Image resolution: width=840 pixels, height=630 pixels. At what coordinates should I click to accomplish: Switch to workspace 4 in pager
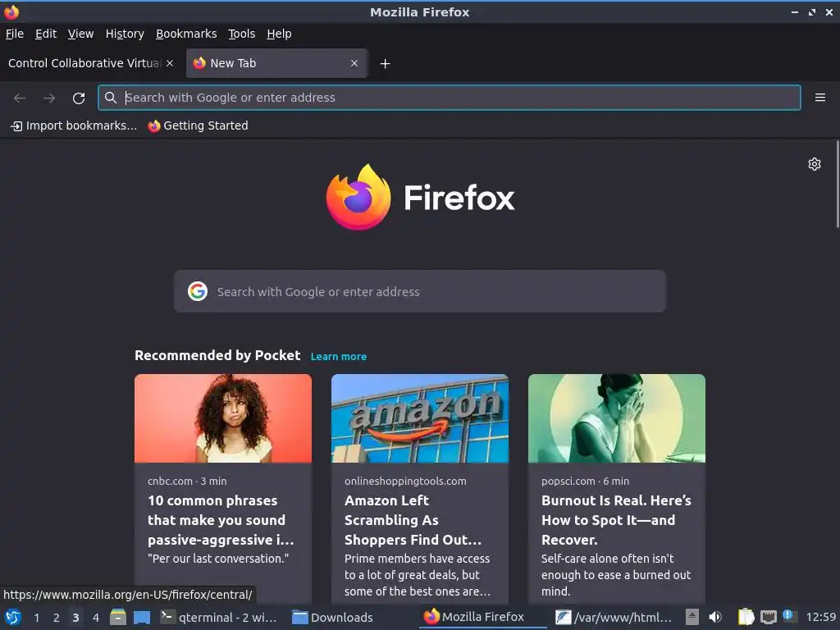pyautogui.click(x=96, y=618)
